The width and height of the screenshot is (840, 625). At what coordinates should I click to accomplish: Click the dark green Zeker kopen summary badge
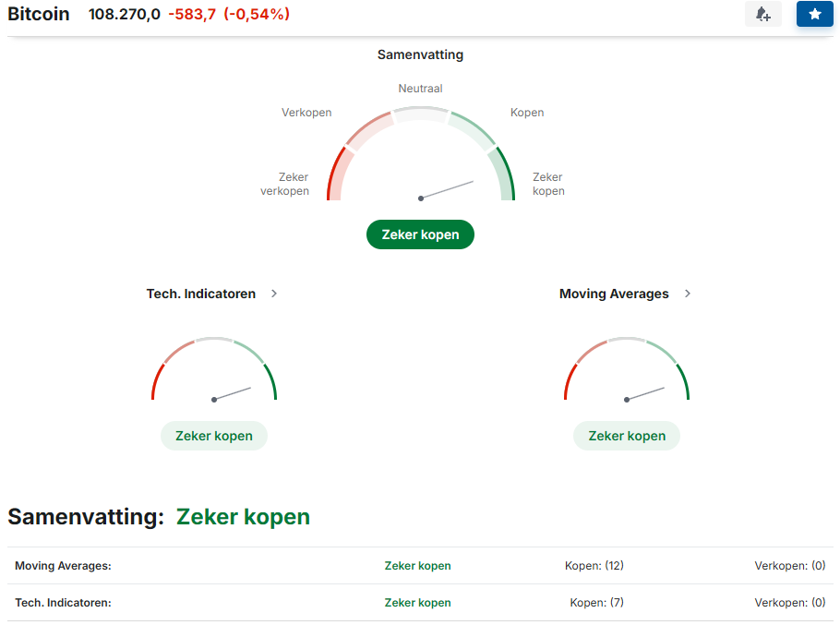point(421,234)
